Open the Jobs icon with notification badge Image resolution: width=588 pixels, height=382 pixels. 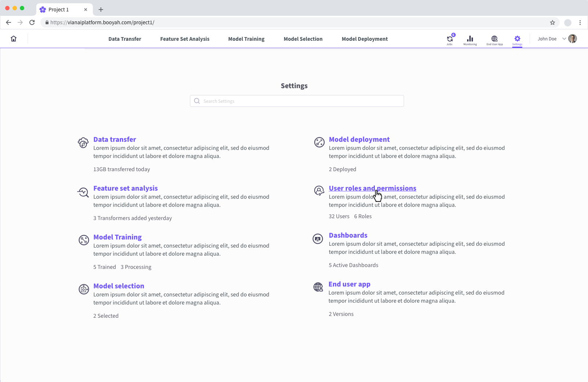[x=449, y=39]
